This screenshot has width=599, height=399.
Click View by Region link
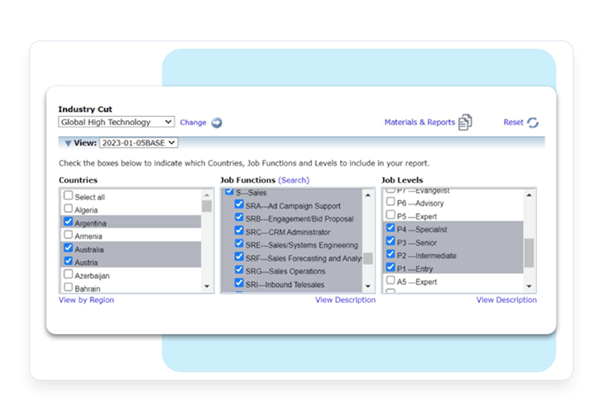click(x=86, y=300)
